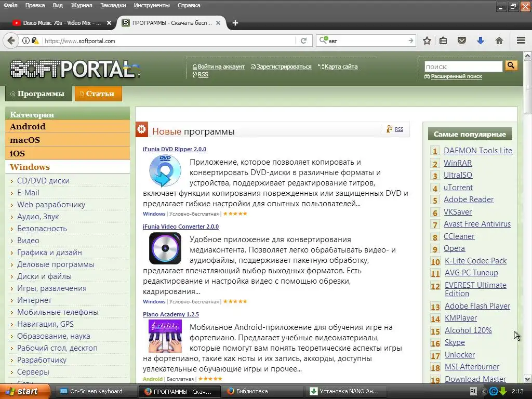Open CD/DVD диски category
532x399 pixels.
tap(43, 180)
